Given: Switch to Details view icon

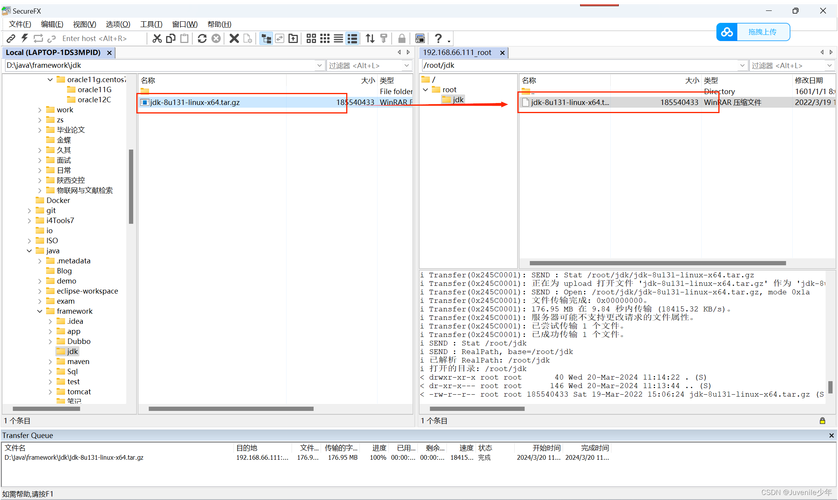Looking at the screenshot, I should (x=353, y=38).
